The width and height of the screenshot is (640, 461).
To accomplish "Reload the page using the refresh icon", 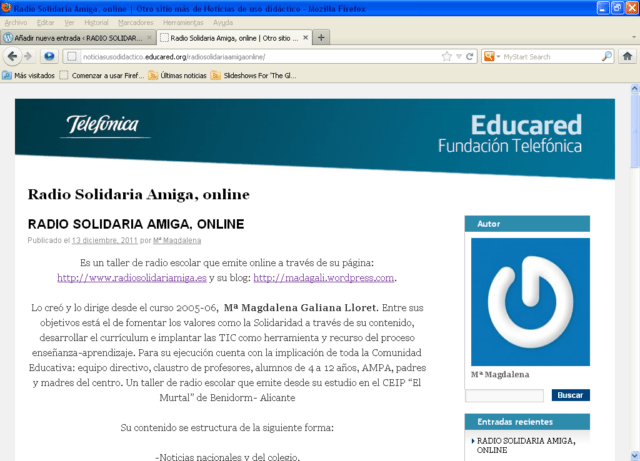I will click(470, 56).
